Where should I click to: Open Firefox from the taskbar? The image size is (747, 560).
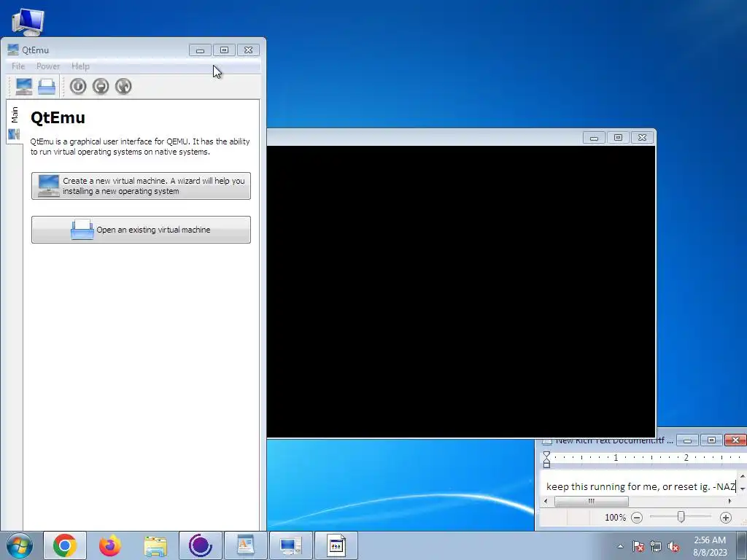(110, 545)
